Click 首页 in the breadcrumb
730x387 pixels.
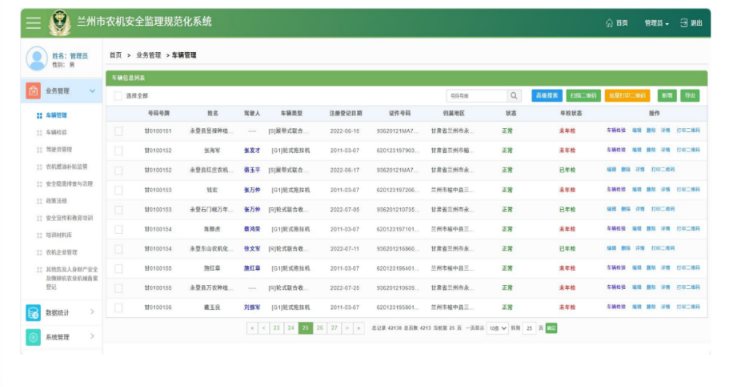click(x=115, y=55)
